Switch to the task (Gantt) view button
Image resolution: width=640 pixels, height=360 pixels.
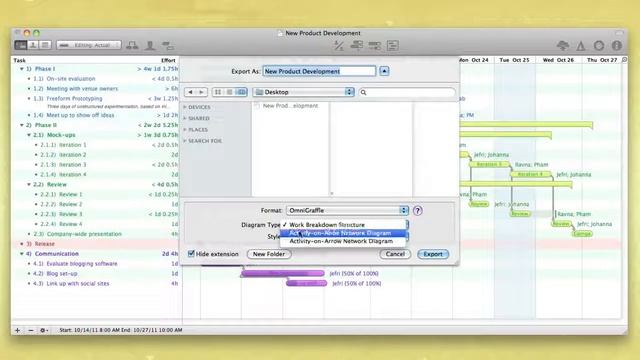point(20,45)
